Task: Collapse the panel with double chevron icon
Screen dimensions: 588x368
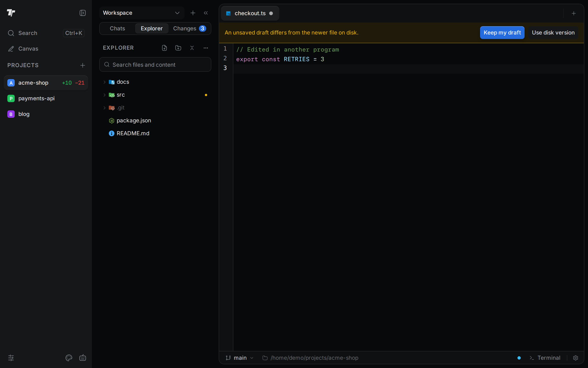Action: click(206, 13)
